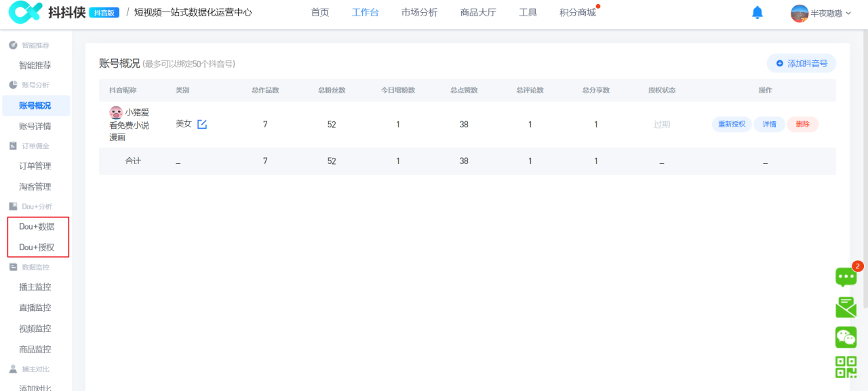Click the 添加抖音号 button
This screenshot has height=391, width=868.
pyautogui.click(x=802, y=62)
